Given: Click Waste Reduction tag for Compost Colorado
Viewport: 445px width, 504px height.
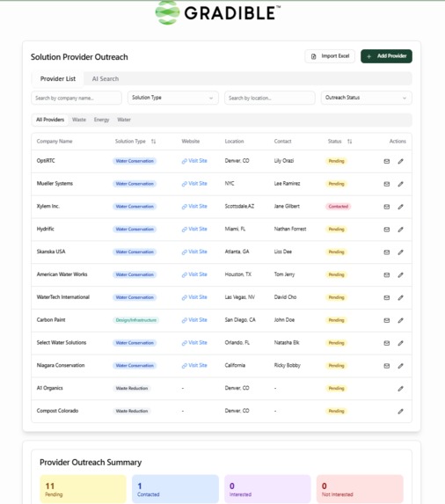Looking at the screenshot, I should pyautogui.click(x=132, y=411).
